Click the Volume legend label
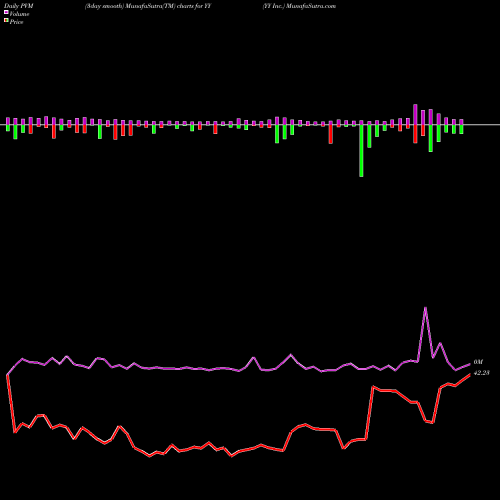This screenshot has height=500, width=500. coord(19,14)
